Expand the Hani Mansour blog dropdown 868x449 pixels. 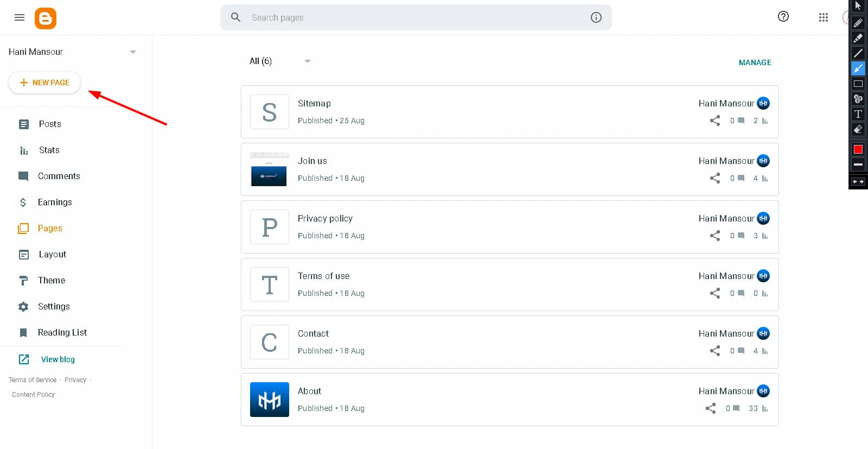point(133,52)
